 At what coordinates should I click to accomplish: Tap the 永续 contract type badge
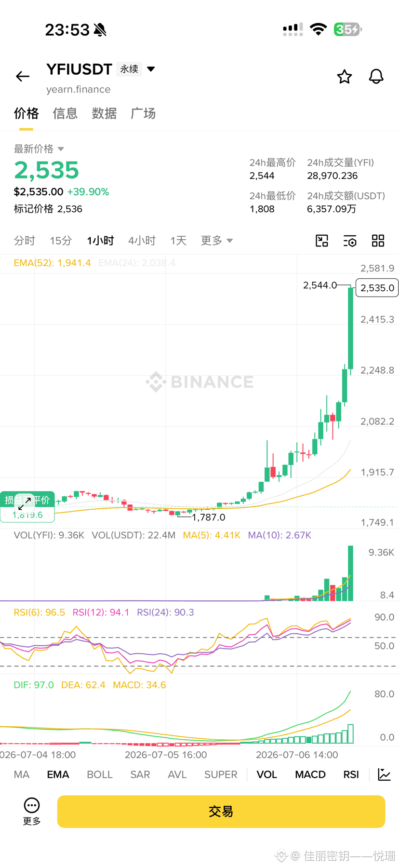[x=129, y=69]
